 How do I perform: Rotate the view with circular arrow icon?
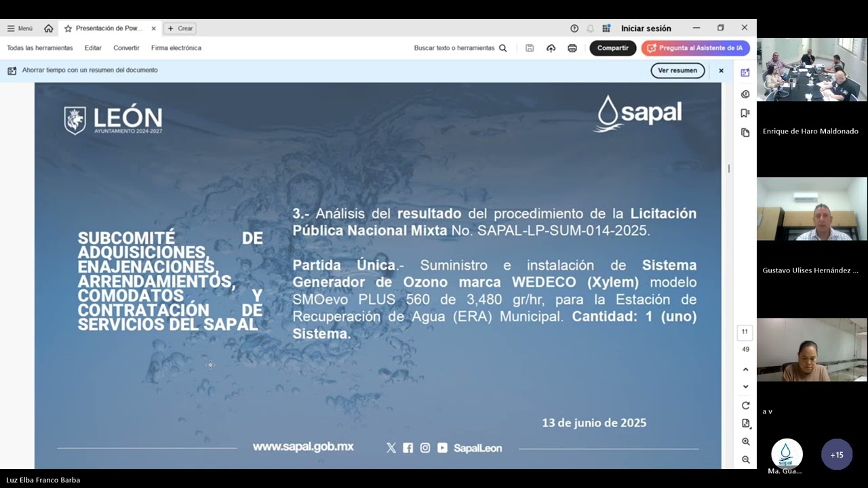[745, 405]
